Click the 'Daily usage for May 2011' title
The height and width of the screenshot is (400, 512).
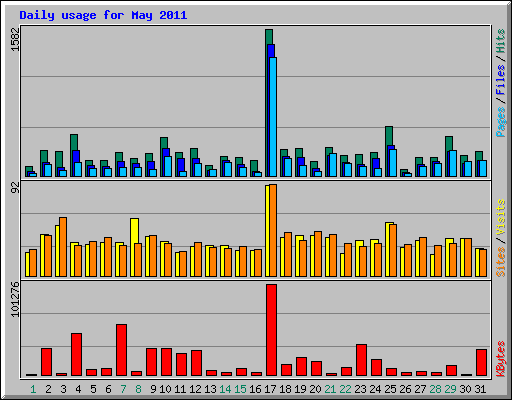pyautogui.click(x=103, y=15)
